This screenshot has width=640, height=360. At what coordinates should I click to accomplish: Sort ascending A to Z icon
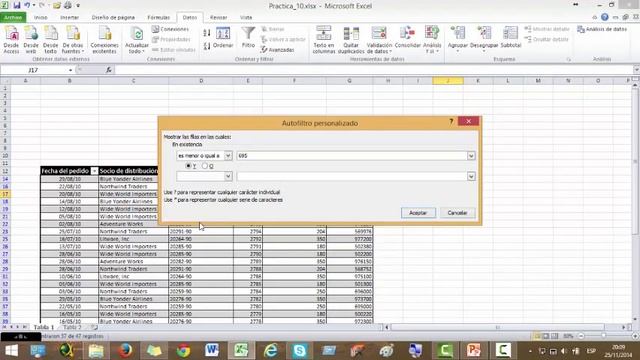coord(207,33)
